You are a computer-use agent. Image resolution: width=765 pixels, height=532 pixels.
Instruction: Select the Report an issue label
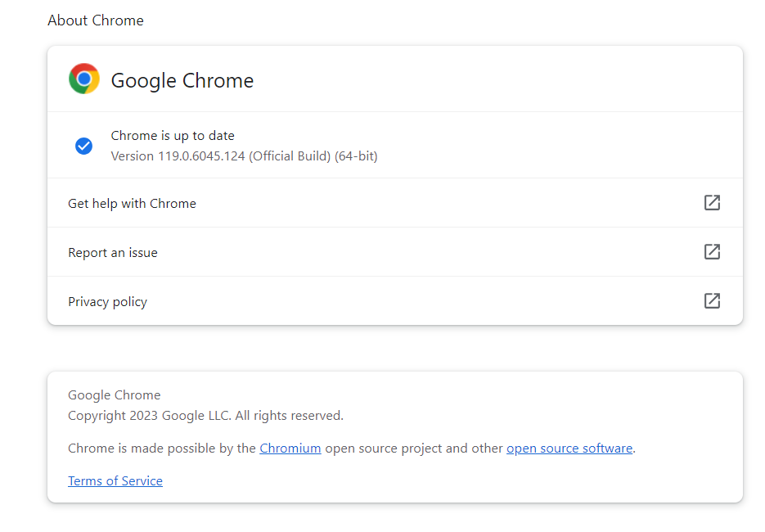[113, 252]
